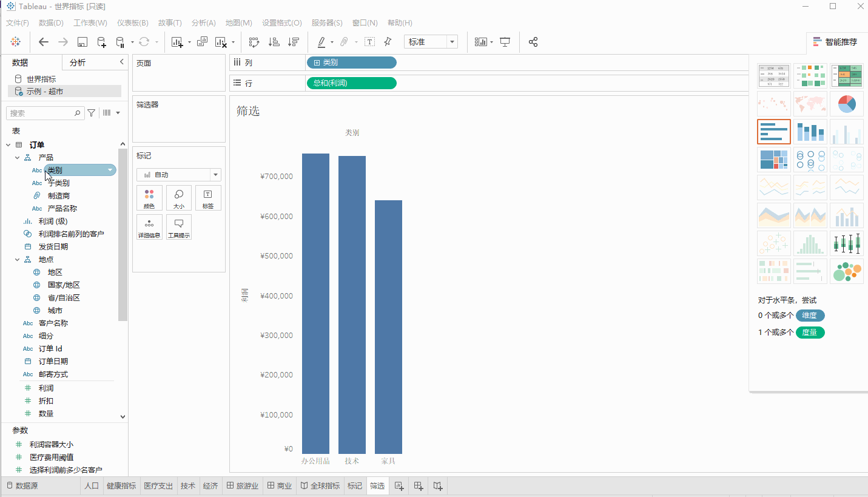Click the save disk icon in toolbar
The image size is (868, 497).
tap(82, 42)
